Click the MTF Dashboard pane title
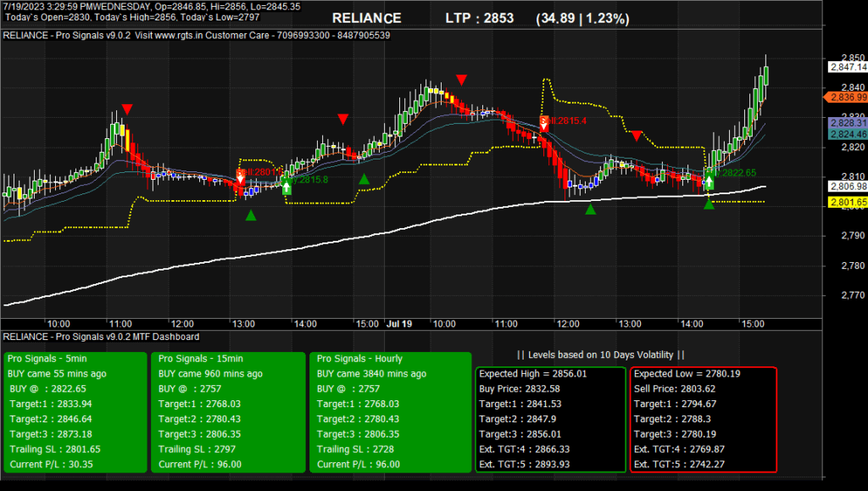This screenshot has height=491, width=868. [x=102, y=337]
